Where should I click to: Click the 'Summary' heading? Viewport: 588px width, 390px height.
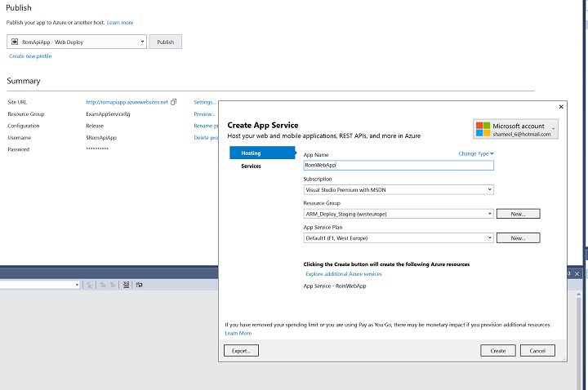(x=23, y=81)
